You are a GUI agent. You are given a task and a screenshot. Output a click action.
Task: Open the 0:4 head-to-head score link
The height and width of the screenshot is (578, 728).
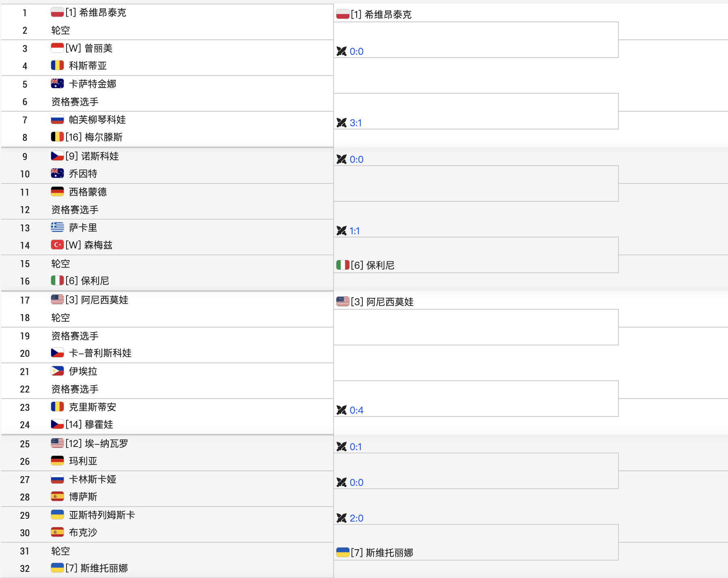(357, 410)
